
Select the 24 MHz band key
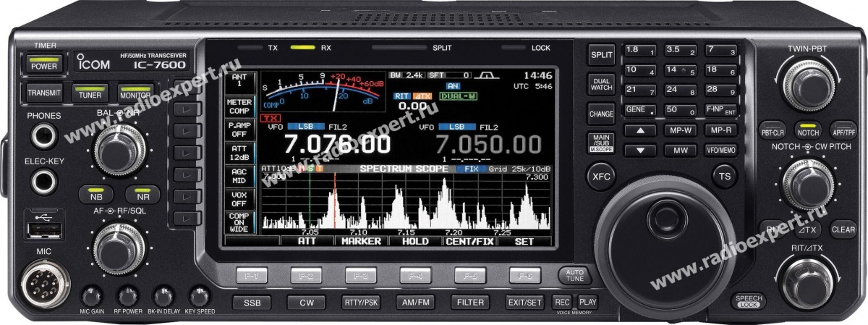[681, 90]
